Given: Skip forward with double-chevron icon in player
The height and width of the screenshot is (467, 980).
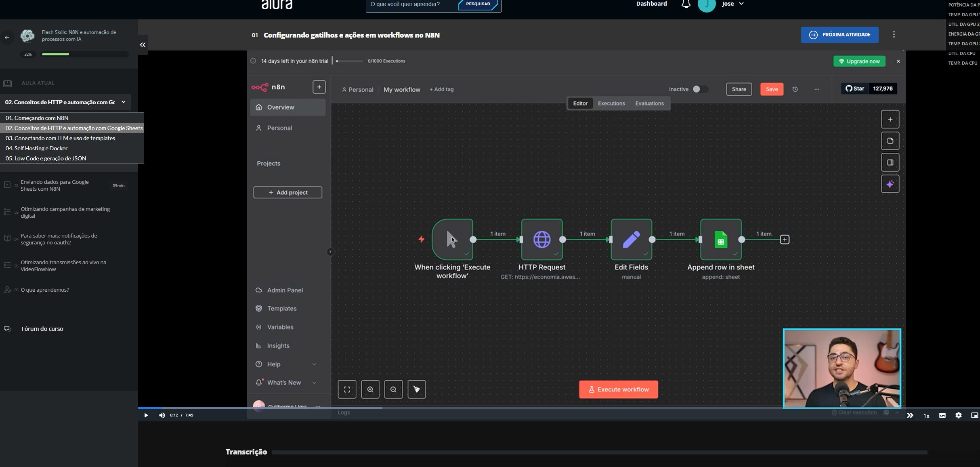Looking at the screenshot, I should [910, 415].
